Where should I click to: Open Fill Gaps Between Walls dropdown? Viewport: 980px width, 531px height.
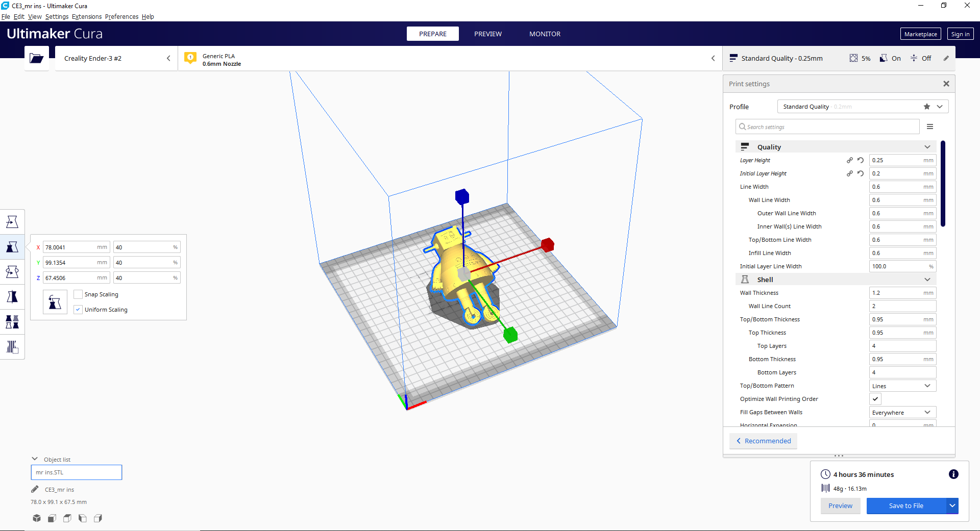[903, 412]
